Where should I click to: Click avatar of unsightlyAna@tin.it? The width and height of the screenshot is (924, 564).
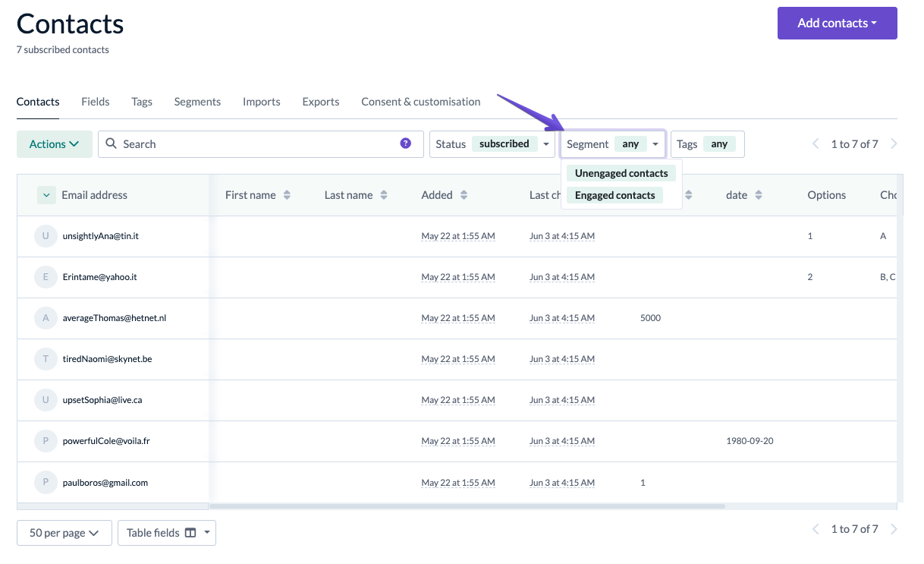46,236
